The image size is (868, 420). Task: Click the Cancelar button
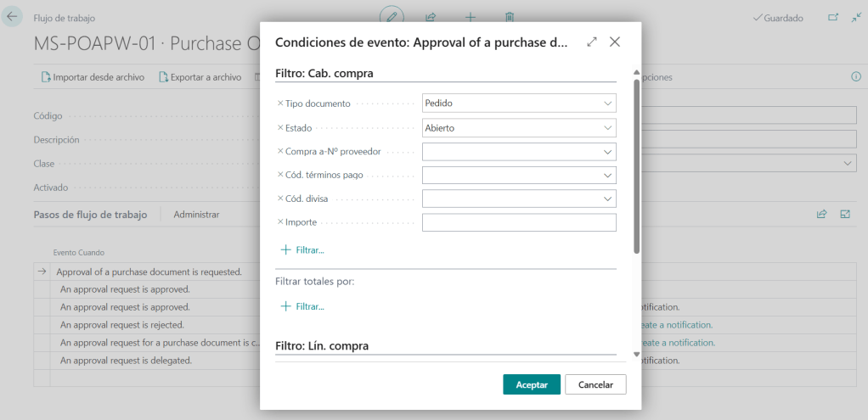point(595,384)
